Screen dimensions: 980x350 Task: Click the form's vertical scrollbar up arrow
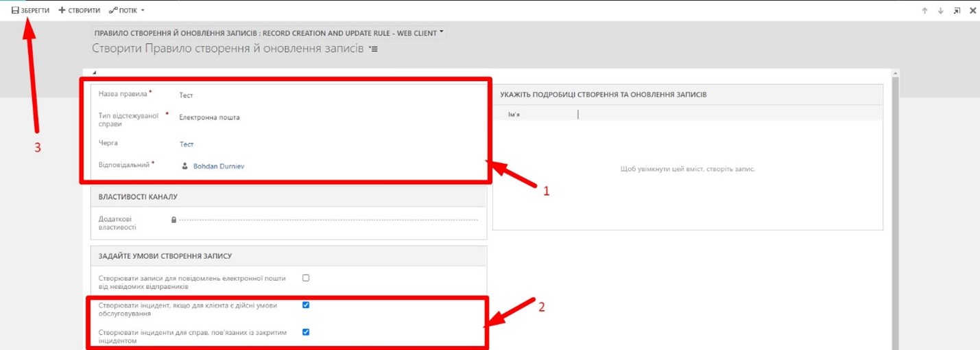(x=894, y=73)
